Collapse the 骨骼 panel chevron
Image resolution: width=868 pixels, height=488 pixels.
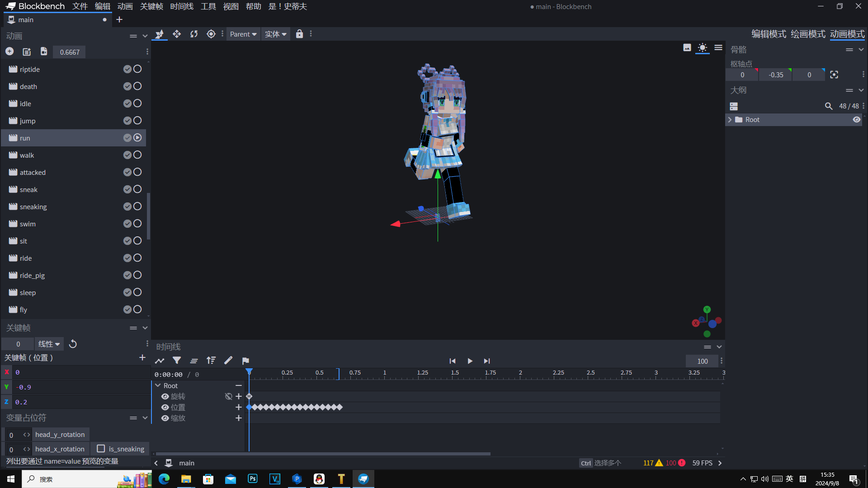click(861, 49)
